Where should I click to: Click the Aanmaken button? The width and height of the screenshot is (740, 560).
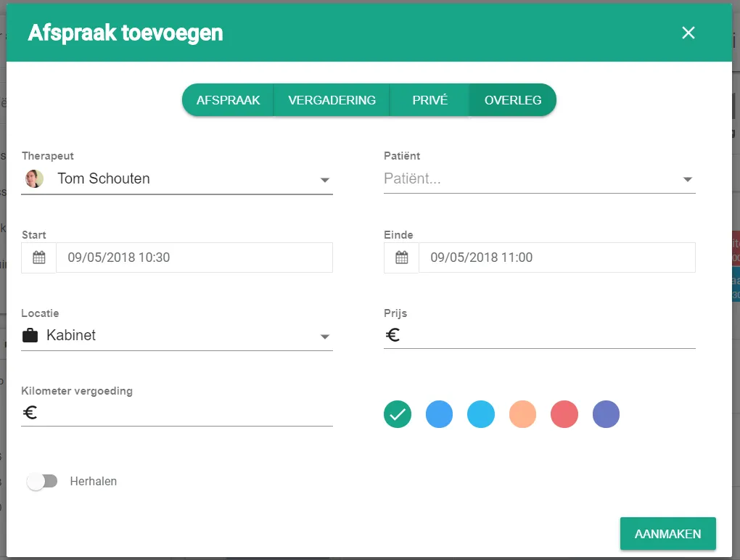(x=667, y=534)
